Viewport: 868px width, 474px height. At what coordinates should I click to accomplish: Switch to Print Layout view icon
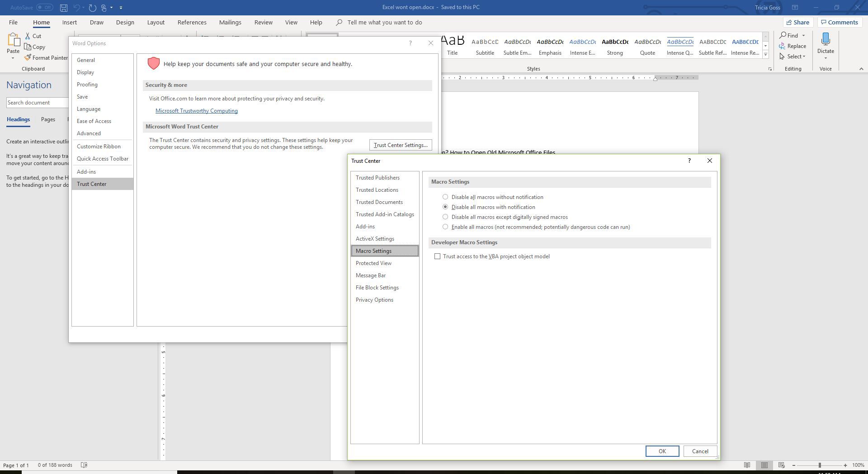(x=764, y=465)
